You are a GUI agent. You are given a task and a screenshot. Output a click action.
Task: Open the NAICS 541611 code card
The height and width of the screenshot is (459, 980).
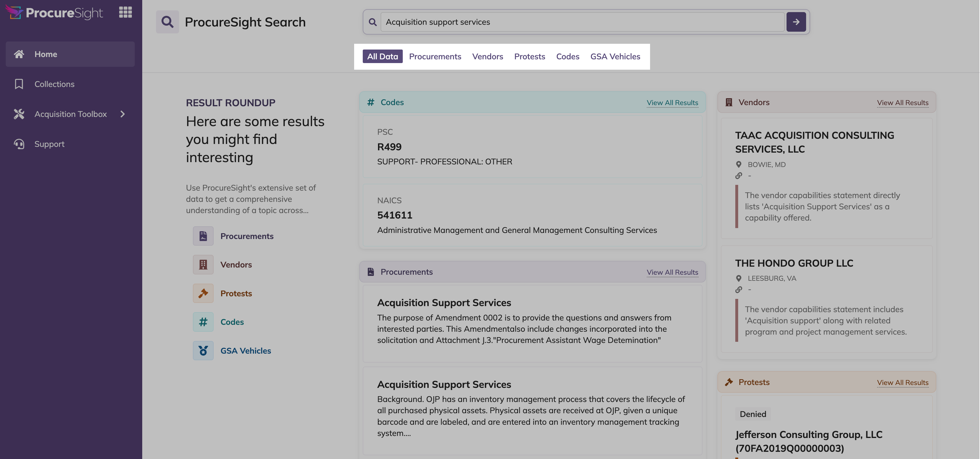pos(532,215)
